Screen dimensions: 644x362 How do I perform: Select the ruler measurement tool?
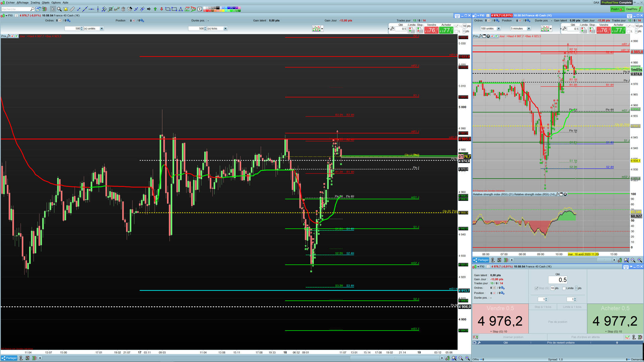72,9
